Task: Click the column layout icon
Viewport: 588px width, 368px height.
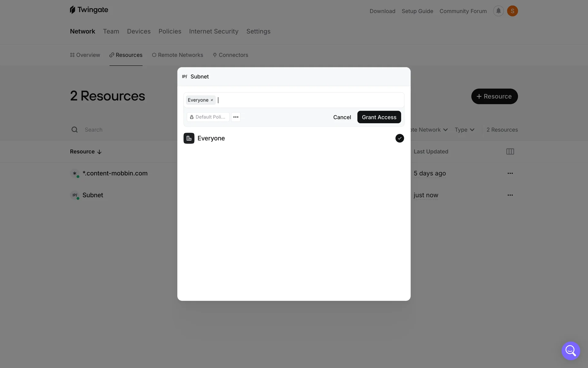Action: 510,151
